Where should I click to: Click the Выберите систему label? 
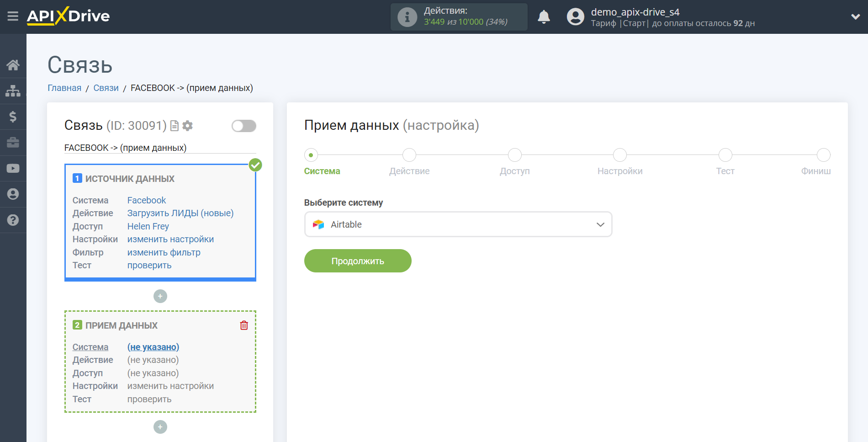[344, 202]
